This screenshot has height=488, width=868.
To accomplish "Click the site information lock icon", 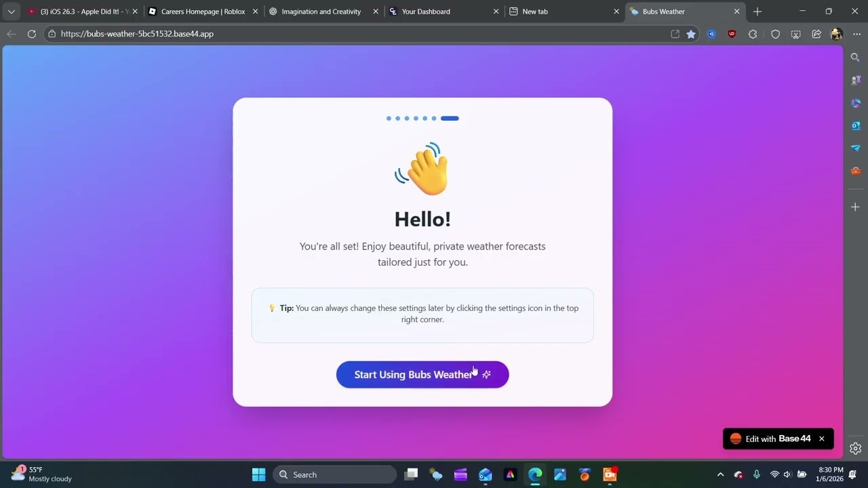I will tap(52, 34).
